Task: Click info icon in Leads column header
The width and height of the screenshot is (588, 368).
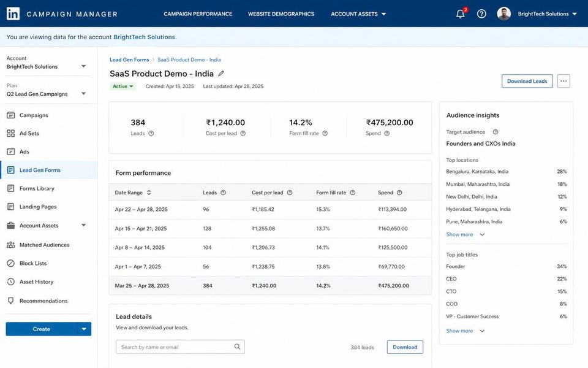Action: click(x=223, y=193)
